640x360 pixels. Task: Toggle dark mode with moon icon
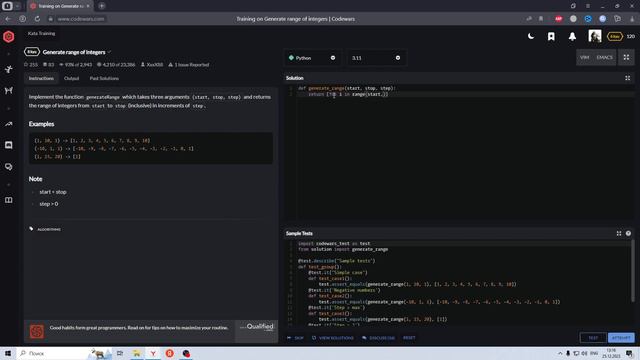pos(531,36)
